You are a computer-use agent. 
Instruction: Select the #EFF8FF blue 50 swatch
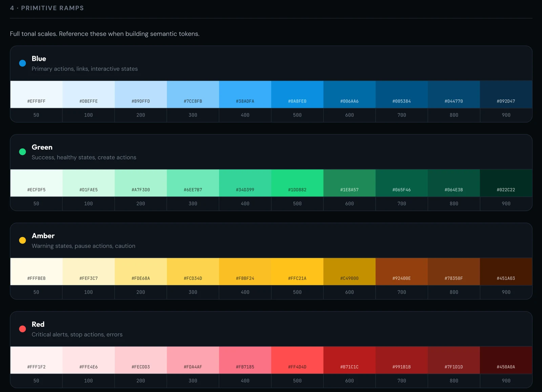tap(37, 95)
